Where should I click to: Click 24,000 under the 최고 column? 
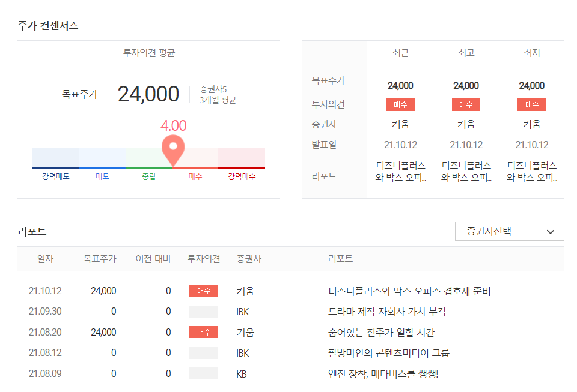(x=466, y=86)
